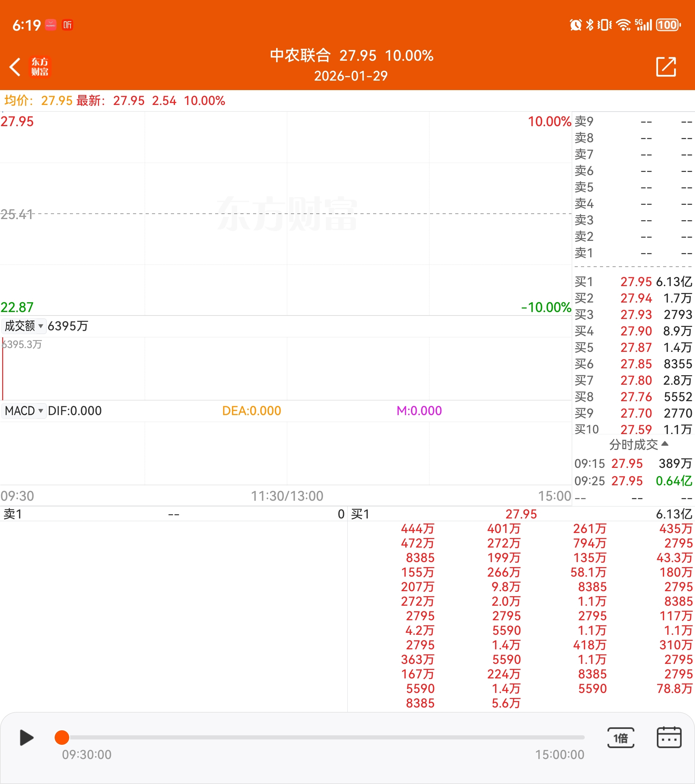Viewport: 695px width, 784px height.
Task: Tap the red Huawei app notification icon
Action: pos(51,25)
